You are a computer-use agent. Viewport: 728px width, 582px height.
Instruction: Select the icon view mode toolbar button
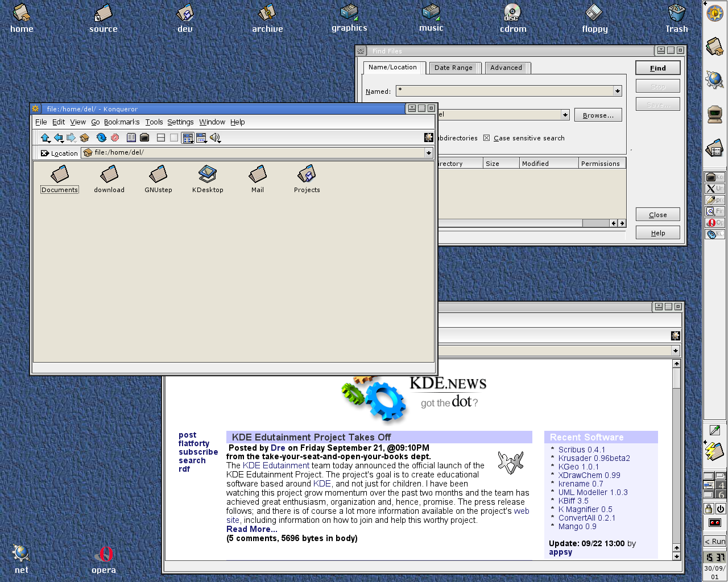pyautogui.click(x=188, y=138)
